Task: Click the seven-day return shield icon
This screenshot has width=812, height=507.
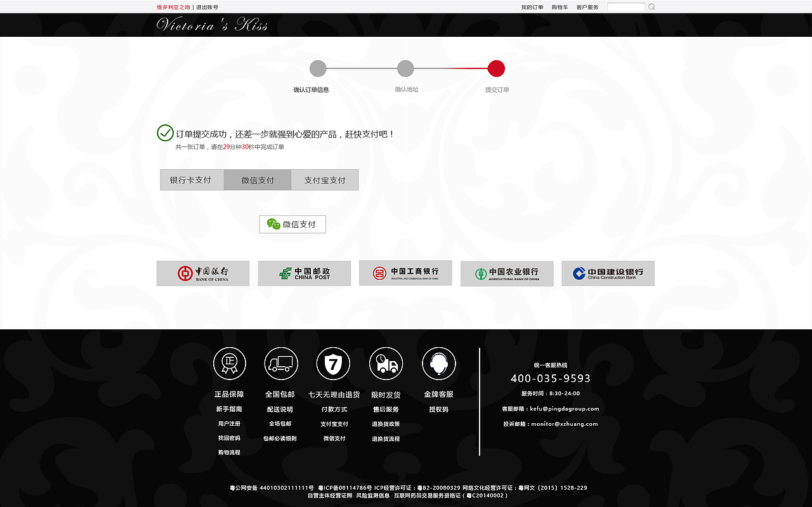Action: point(333,364)
